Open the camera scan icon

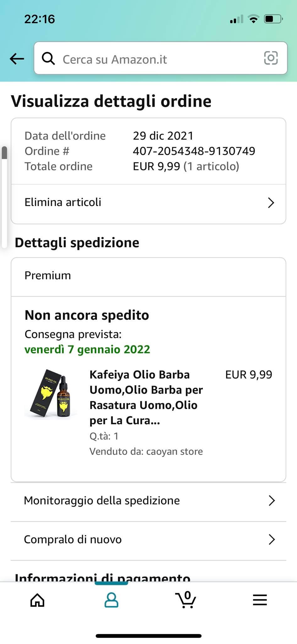pyautogui.click(x=271, y=58)
